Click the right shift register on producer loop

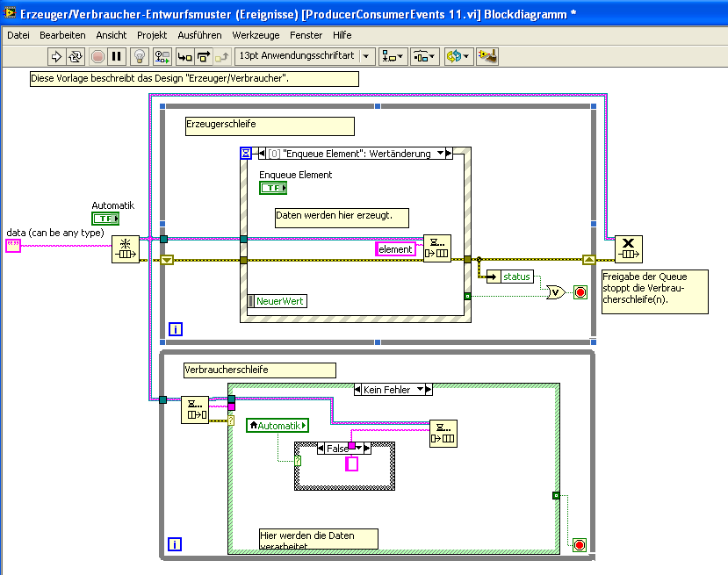pos(588,260)
